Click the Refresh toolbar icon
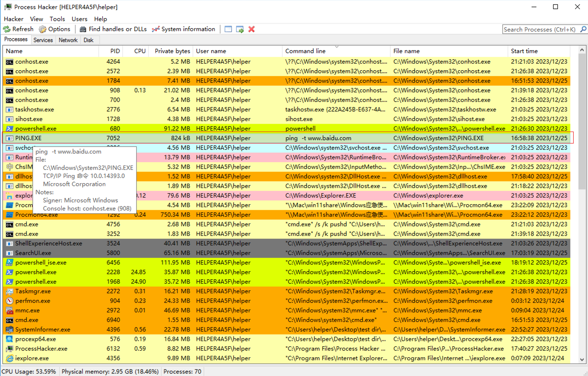Screen dimensions: 588x376 (7, 29)
